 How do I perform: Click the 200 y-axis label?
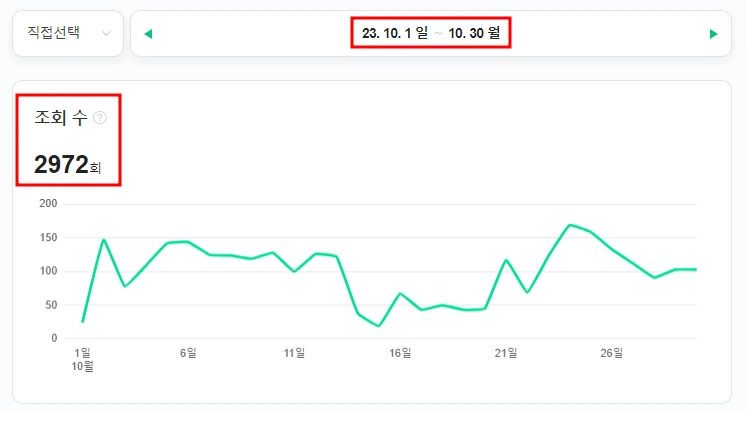[48, 203]
